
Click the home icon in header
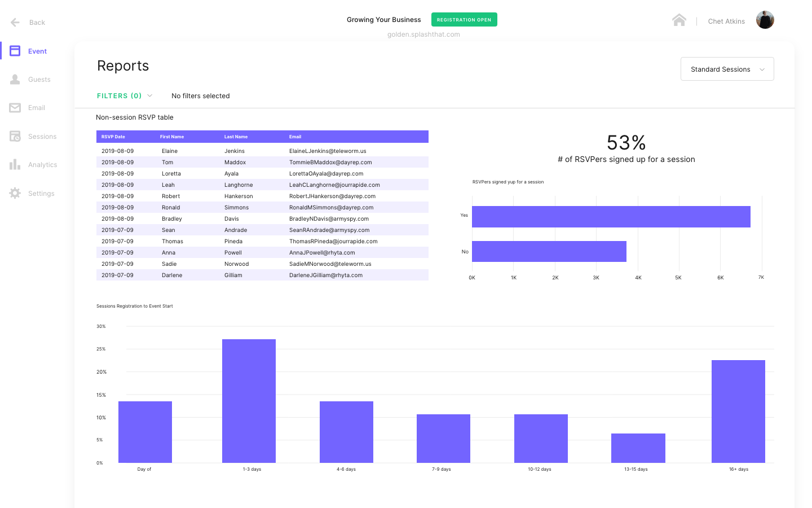point(679,20)
